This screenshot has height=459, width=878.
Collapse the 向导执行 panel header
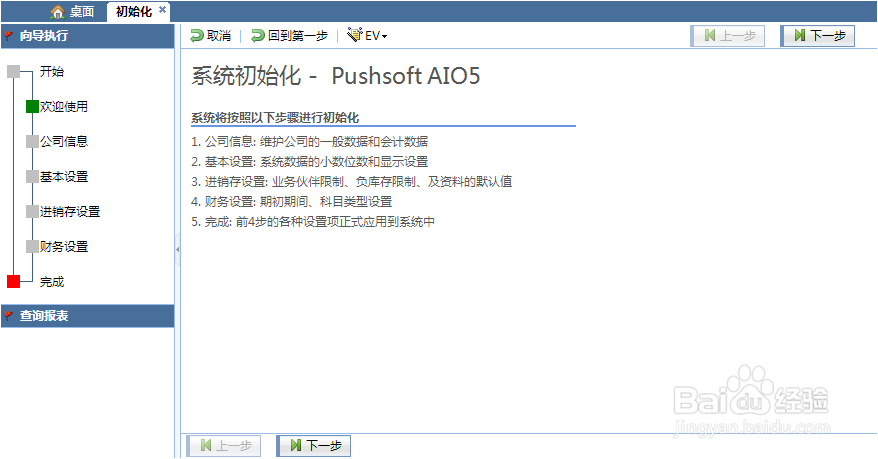tap(88, 36)
